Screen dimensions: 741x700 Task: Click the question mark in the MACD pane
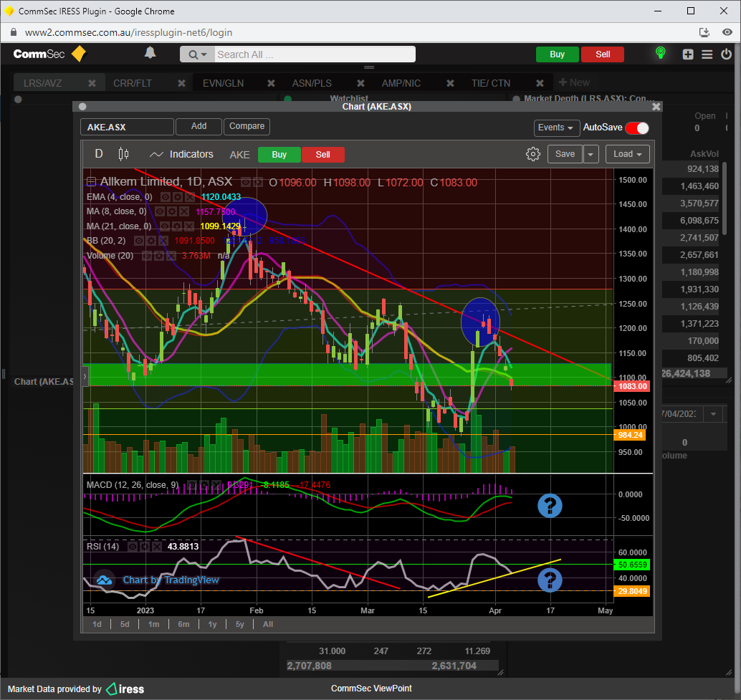550,506
